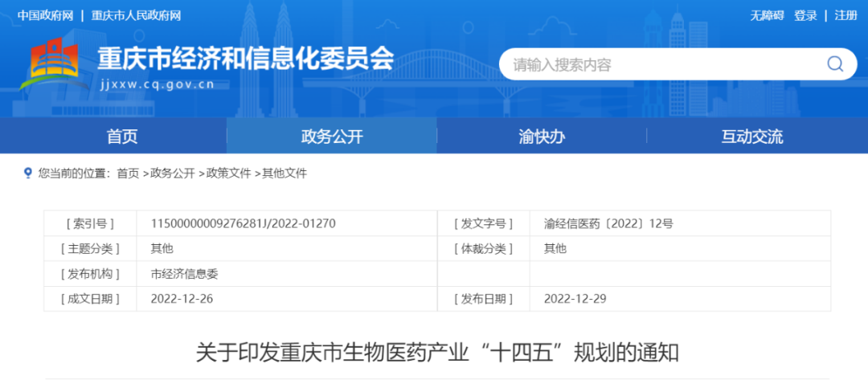Click the location pin icon in breadcrumb
This screenshot has width=868, height=388.
28,174
